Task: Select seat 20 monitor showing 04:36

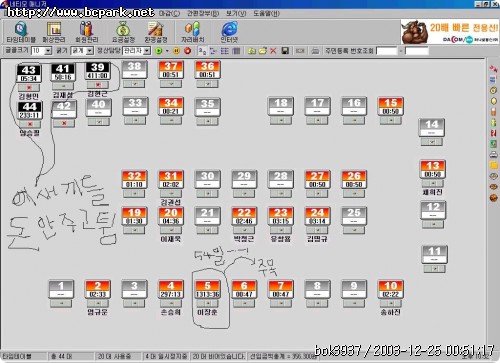Action: pyautogui.click(x=171, y=216)
